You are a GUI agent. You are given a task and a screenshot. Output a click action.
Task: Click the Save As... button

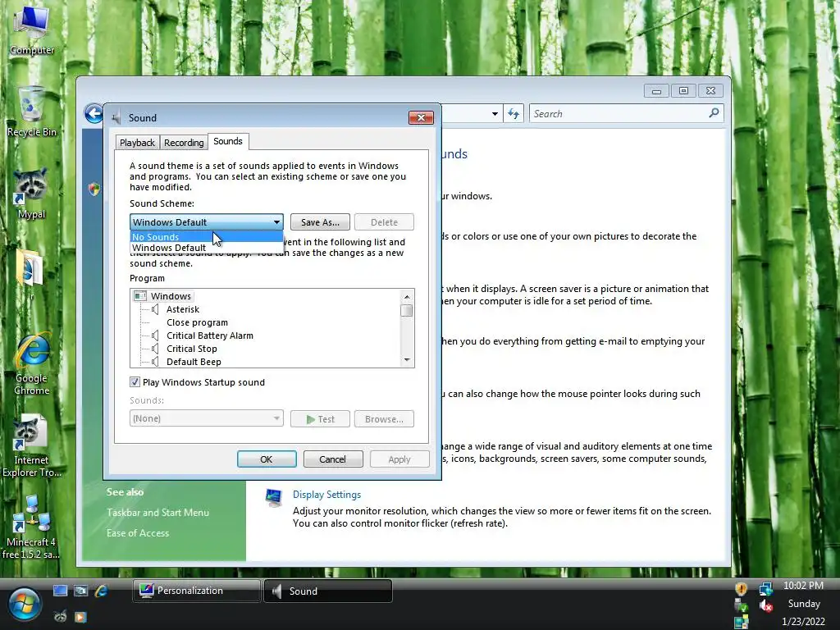pos(320,221)
